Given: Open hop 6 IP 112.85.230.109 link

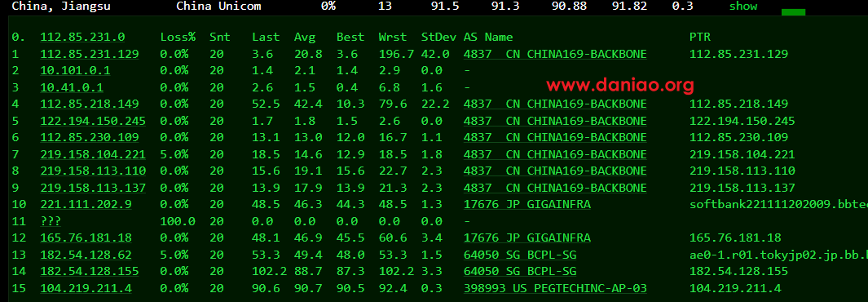Looking at the screenshot, I should click(90, 137).
